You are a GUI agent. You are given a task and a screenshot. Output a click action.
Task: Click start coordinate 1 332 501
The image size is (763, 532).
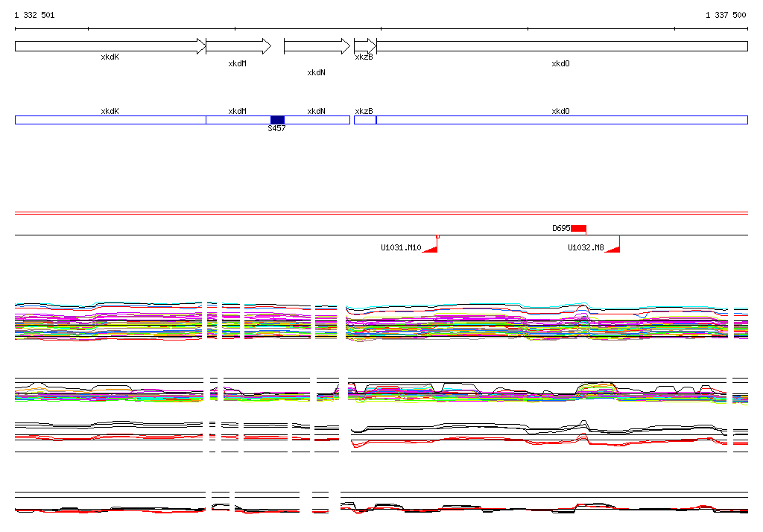[34, 15]
